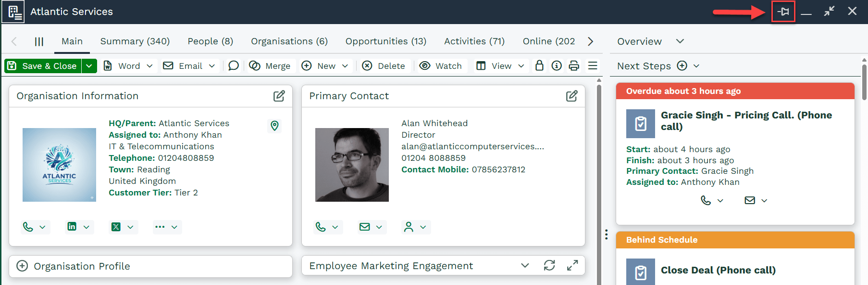Open the Employee Marketing Engagement dropdown
Image resolution: width=868 pixels, height=285 pixels.
pyautogui.click(x=525, y=265)
